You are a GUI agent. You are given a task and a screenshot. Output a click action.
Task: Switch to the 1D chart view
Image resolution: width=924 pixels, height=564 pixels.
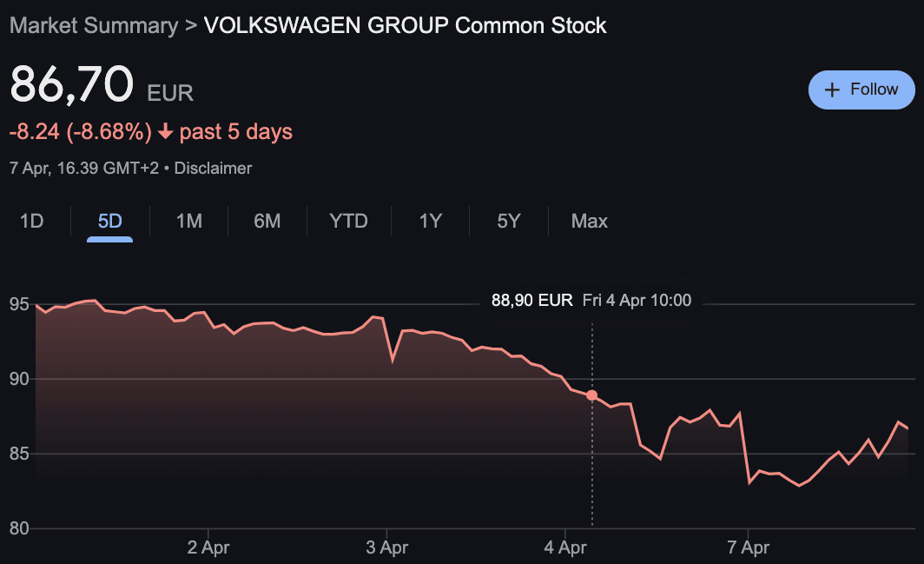pos(31,221)
